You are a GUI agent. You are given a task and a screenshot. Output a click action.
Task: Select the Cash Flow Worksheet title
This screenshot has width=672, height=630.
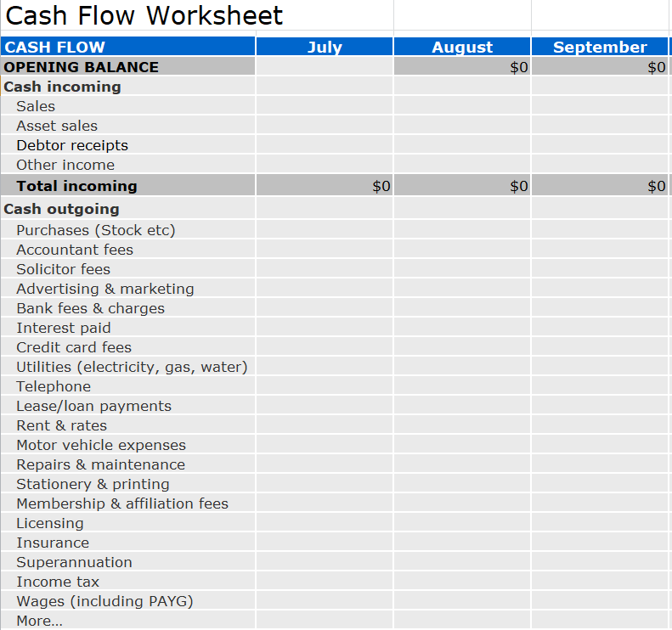pyautogui.click(x=144, y=16)
